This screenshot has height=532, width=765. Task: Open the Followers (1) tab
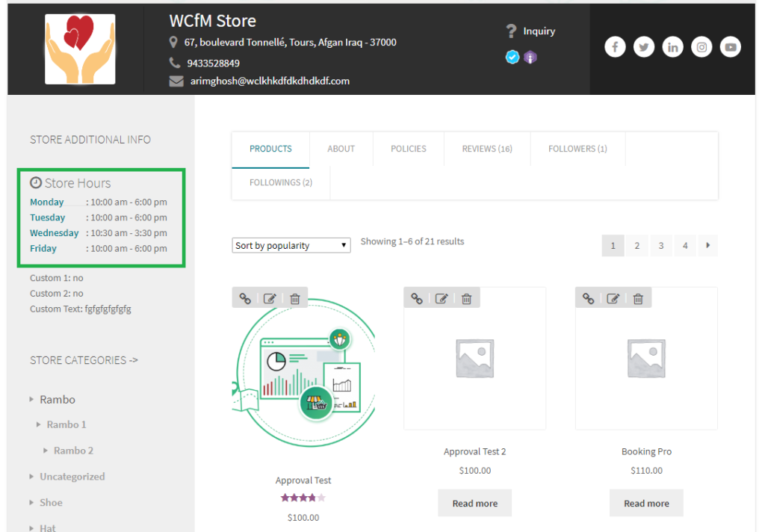pos(577,149)
